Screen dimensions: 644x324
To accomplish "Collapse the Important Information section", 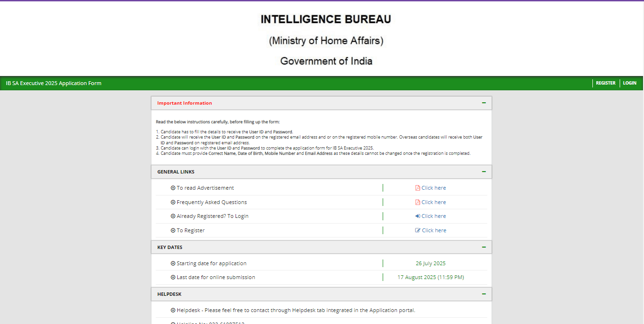I will [x=484, y=102].
